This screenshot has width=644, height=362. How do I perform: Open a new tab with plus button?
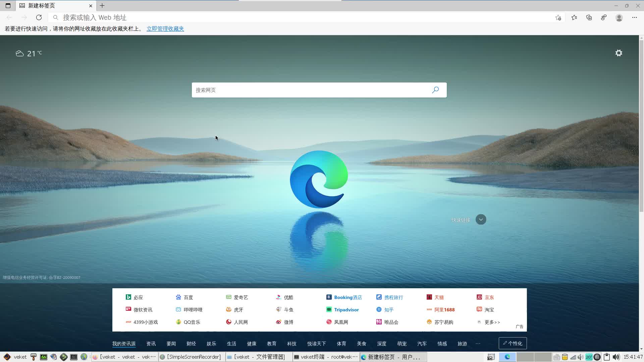click(102, 6)
